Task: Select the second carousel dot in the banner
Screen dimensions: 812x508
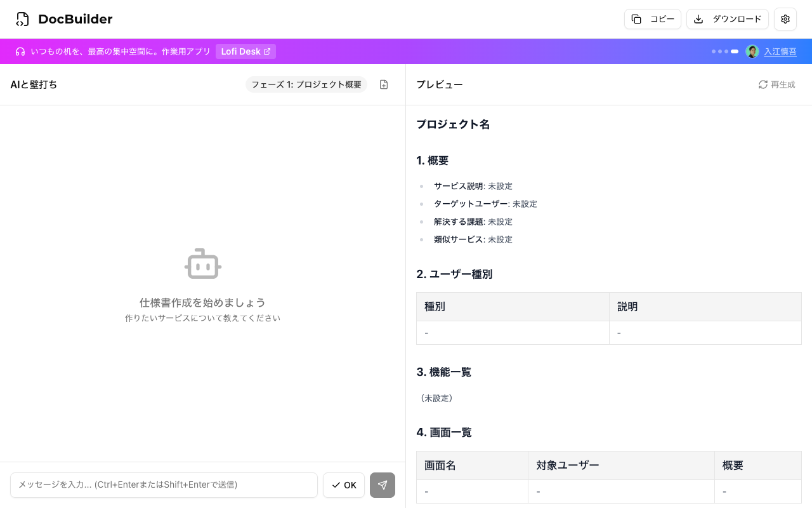Action: pyautogui.click(x=720, y=51)
